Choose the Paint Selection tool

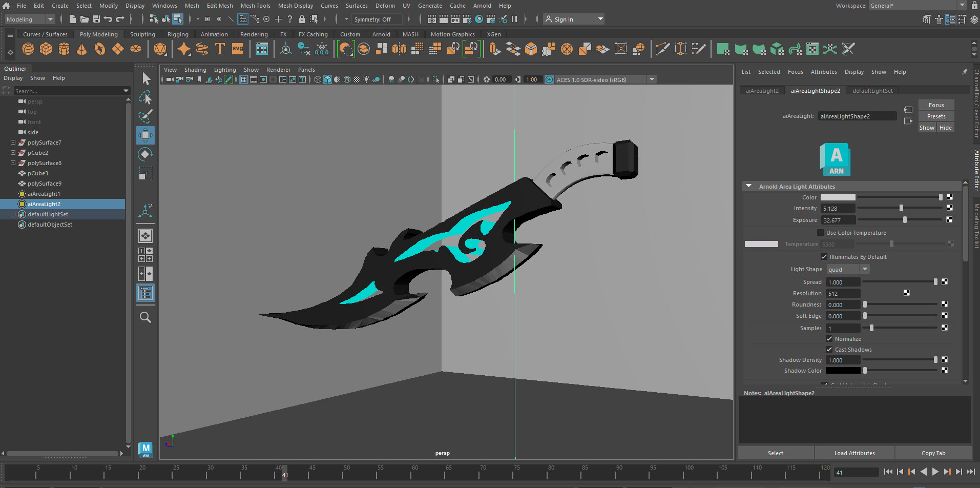point(145,116)
